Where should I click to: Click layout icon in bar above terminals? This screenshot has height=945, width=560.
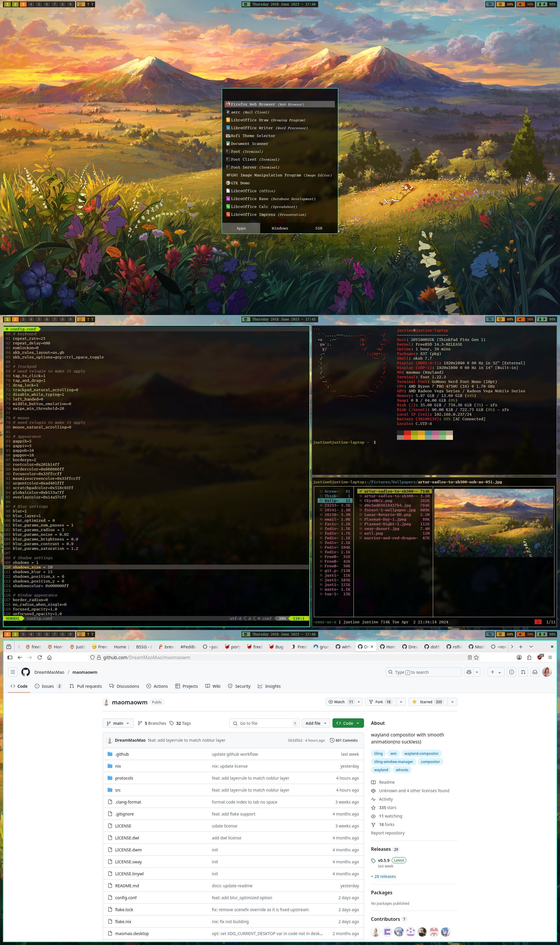(81, 319)
